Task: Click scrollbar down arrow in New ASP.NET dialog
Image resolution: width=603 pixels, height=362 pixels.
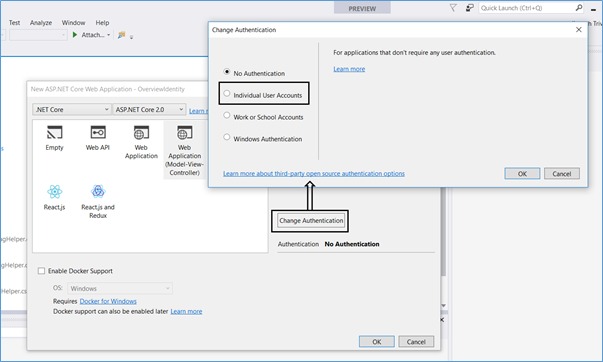Action: 443,305
